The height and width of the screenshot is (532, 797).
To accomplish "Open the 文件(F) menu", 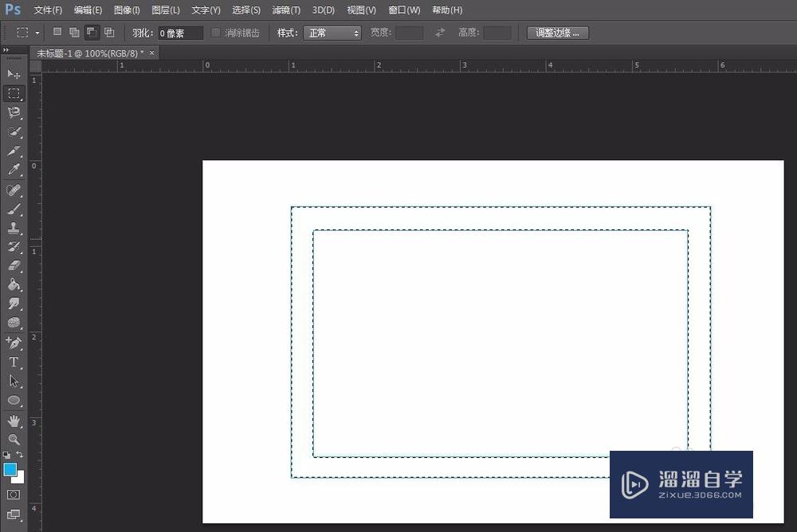I will pos(48,10).
